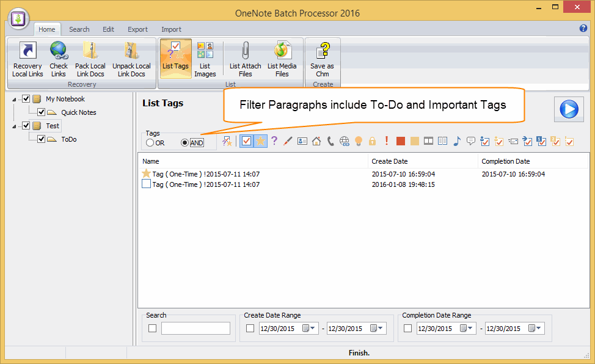Select the ToDo section in tree
This screenshot has width=595, height=364.
68,139
